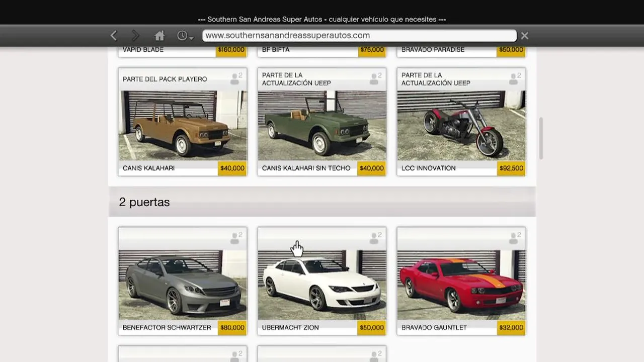
Task: Click the Vapid Blade name label
Action: coord(143,50)
